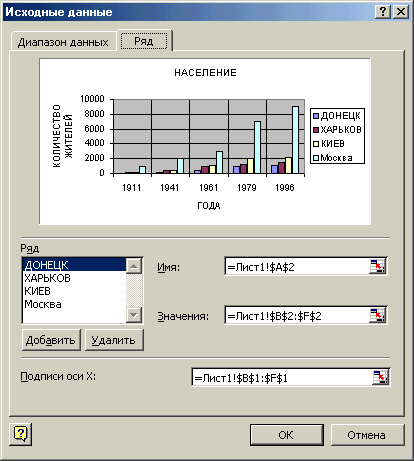Collapse dialog via Значения range selector icon
Screen dimensions: 414x461
tap(377, 315)
